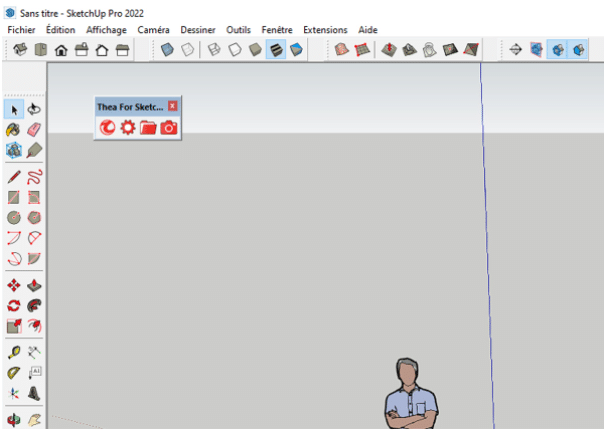This screenshot has width=606, height=430.
Task: Pick the Rotated Rectangle tool
Action: pos(34,197)
